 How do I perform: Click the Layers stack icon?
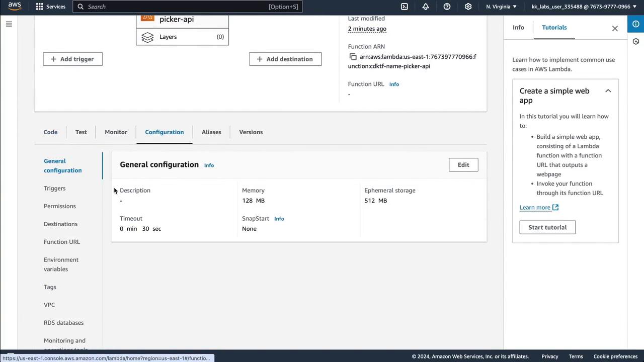pyautogui.click(x=147, y=37)
